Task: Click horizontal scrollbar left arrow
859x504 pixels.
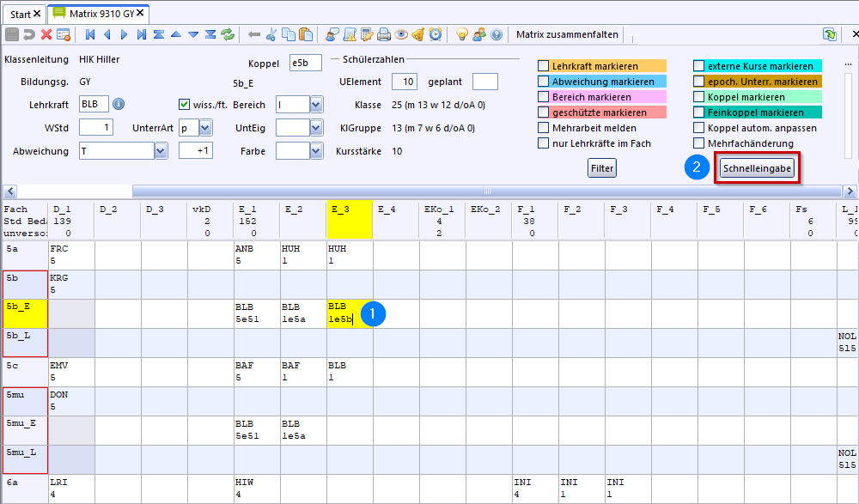Action: point(9,191)
